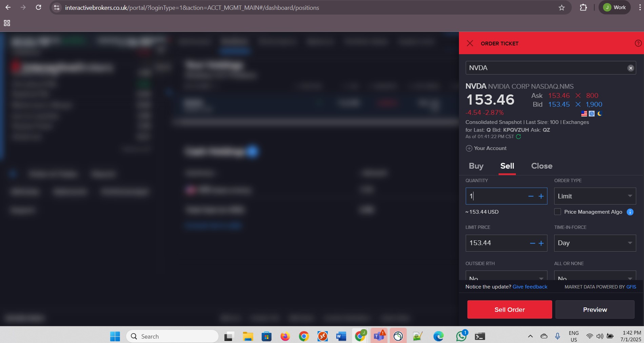Screen dimensions: 644x343
Task: Reload the Interactive Brokers page
Action: pyautogui.click(x=39, y=7)
